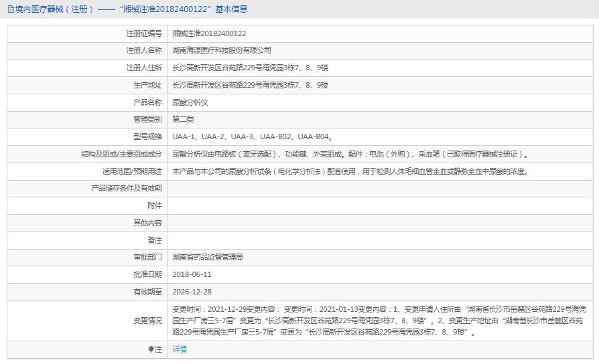Select expiry date 2026-12-28
The image size is (599, 364).
click(x=192, y=292)
